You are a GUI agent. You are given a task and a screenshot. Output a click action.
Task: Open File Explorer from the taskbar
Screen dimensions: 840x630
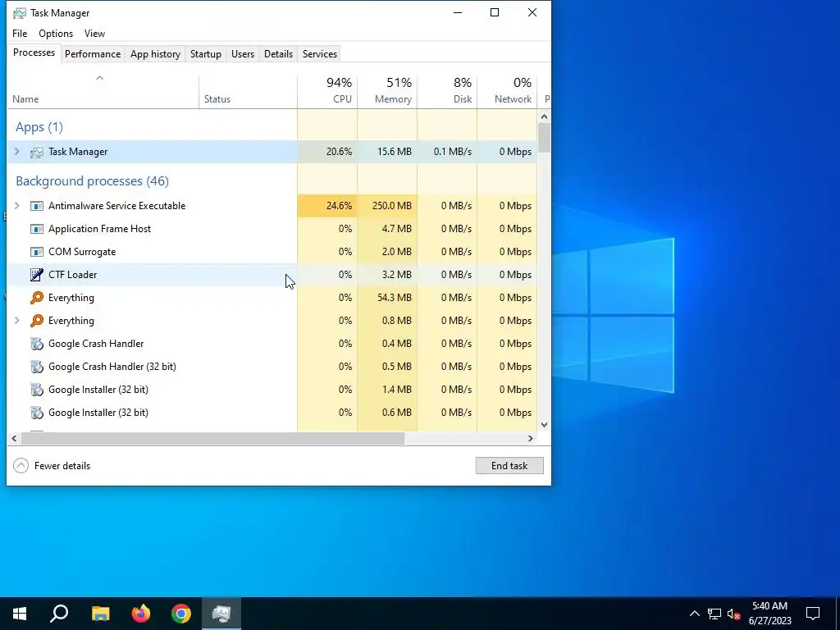tap(100, 614)
